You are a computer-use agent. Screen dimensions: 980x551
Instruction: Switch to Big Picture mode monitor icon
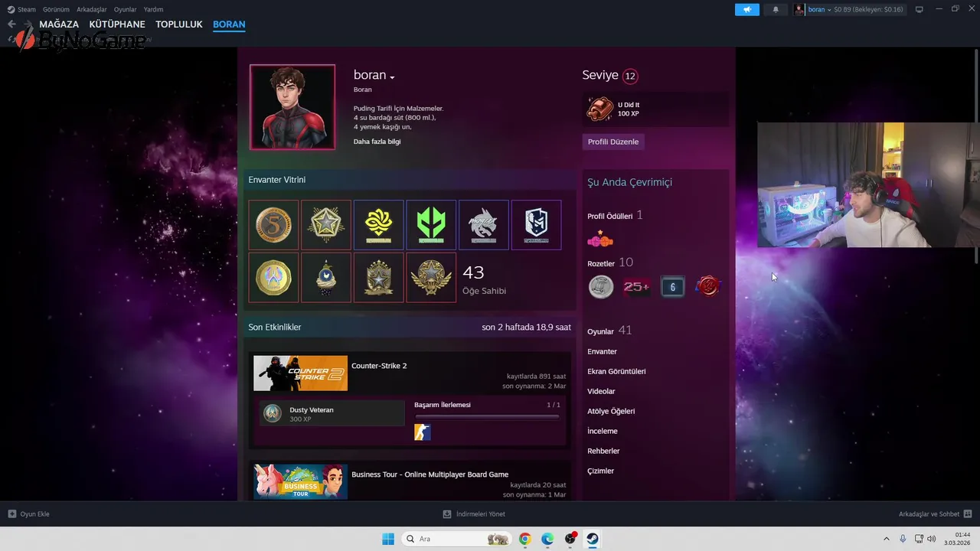[x=920, y=9]
